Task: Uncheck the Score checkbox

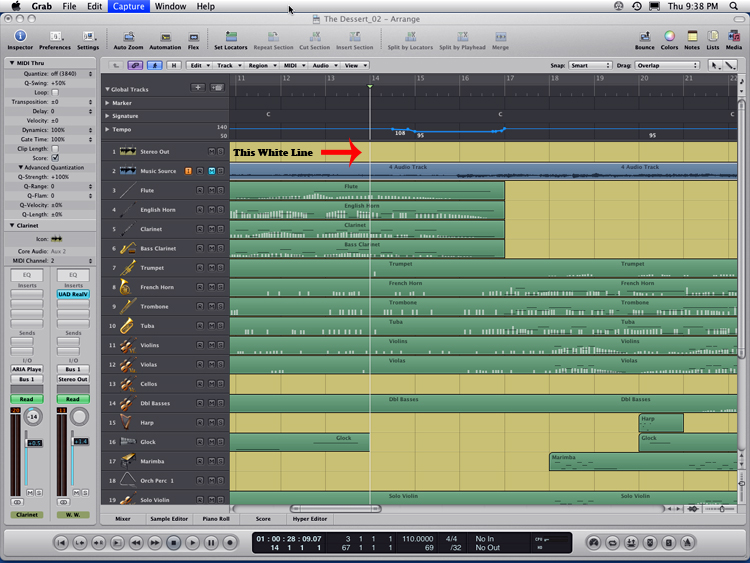Action: (55, 158)
